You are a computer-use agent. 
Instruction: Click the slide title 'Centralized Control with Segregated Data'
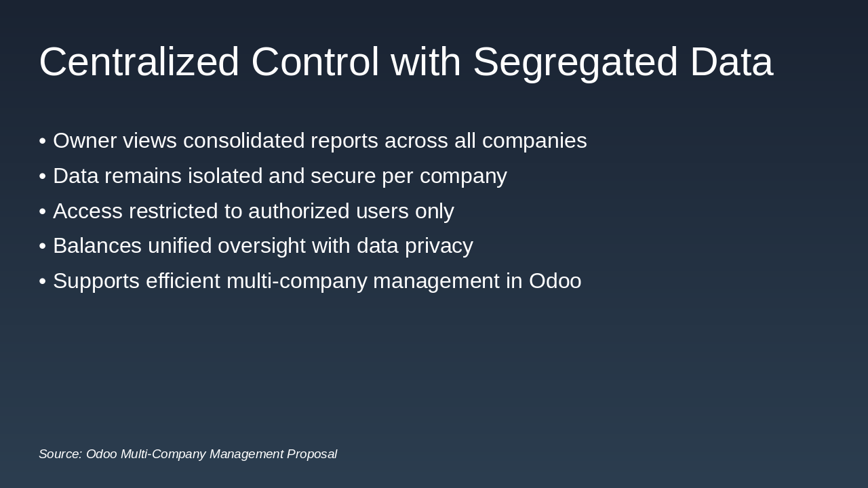(406, 62)
